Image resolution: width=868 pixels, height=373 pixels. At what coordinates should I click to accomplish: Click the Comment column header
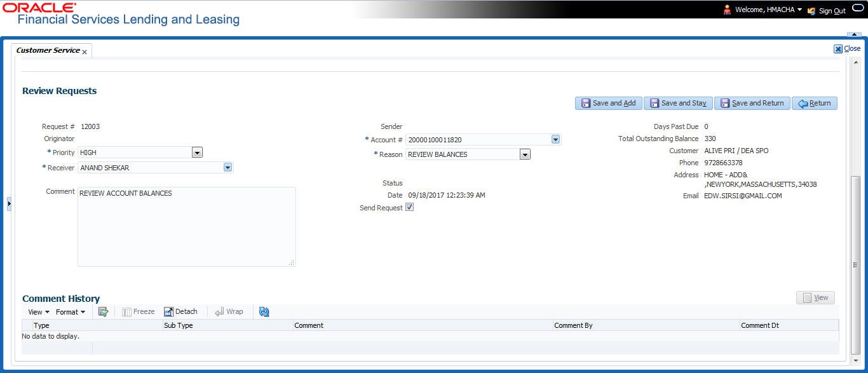pyautogui.click(x=423, y=325)
